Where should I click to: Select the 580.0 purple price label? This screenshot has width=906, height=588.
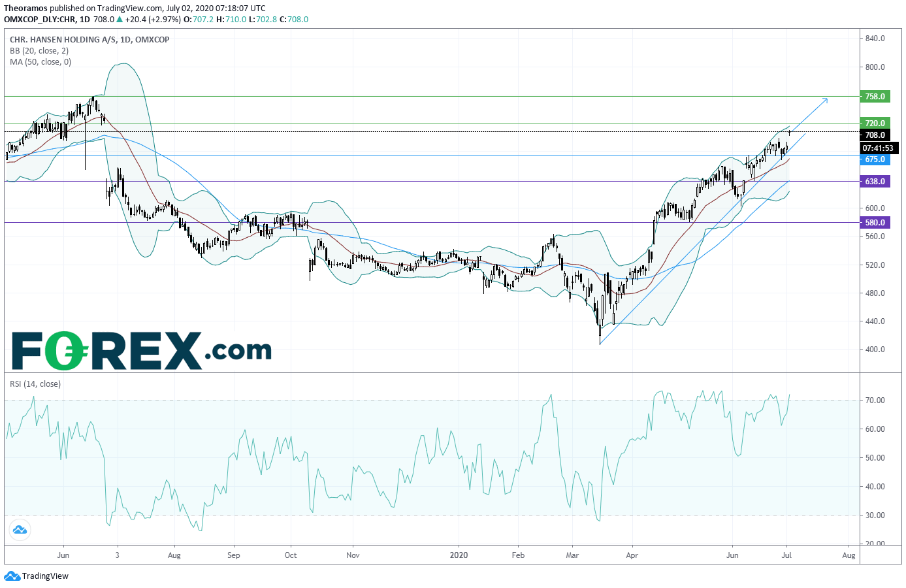[x=875, y=222]
